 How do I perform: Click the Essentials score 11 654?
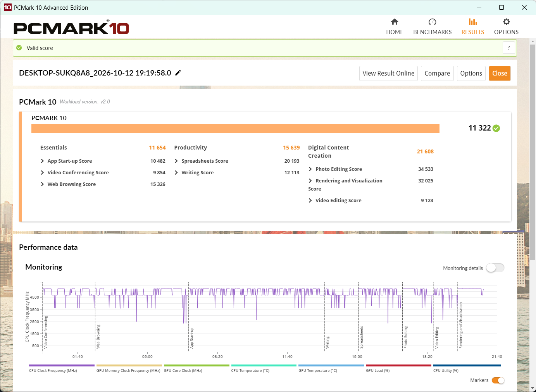tap(157, 148)
